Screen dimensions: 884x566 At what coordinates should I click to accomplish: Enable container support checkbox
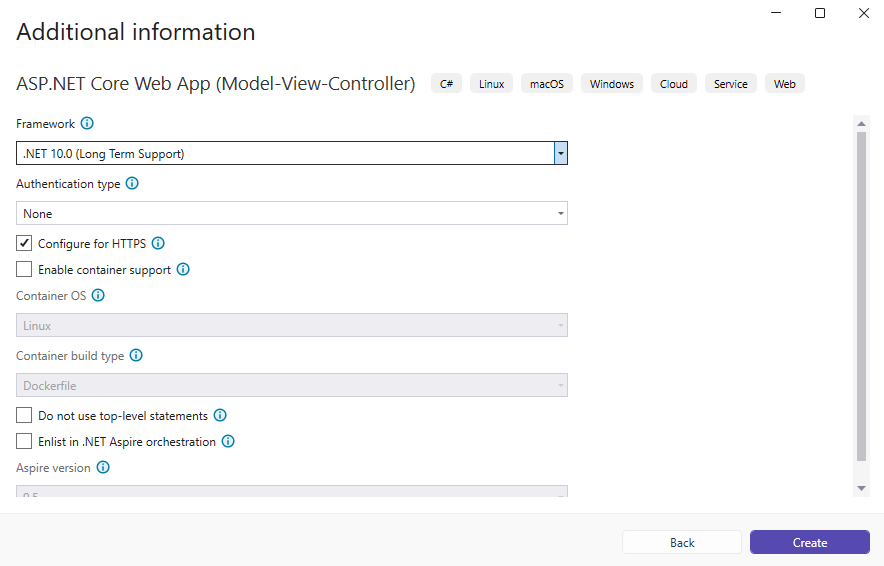(x=25, y=269)
